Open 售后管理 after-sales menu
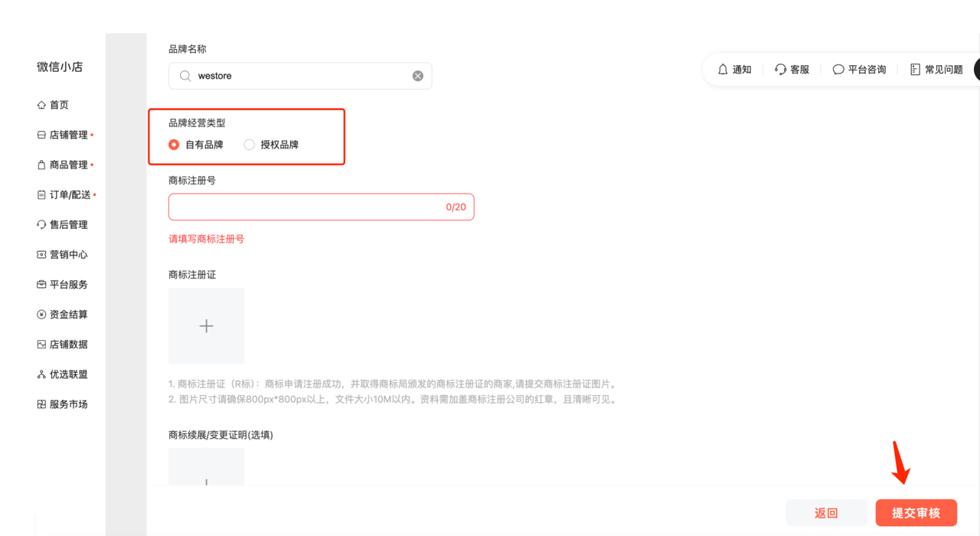This screenshot has width=980, height=536. (67, 224)
